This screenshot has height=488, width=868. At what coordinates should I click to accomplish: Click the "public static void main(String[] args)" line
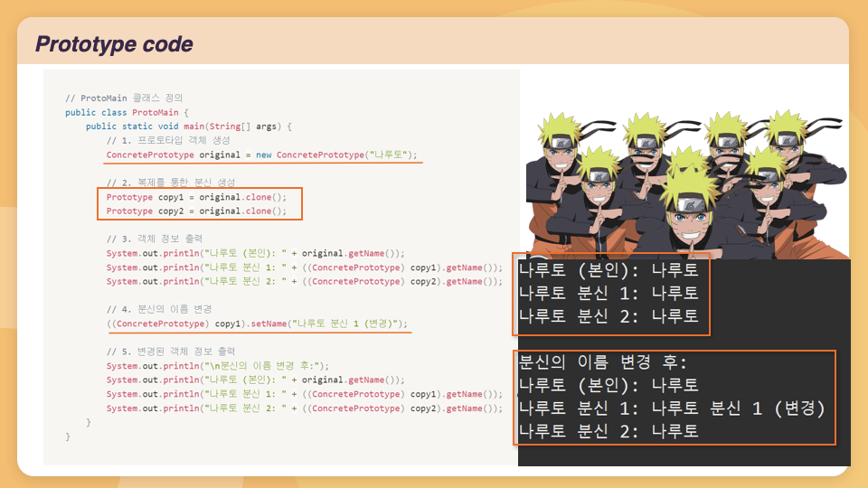pyautogui.click(x=188, y=127)
